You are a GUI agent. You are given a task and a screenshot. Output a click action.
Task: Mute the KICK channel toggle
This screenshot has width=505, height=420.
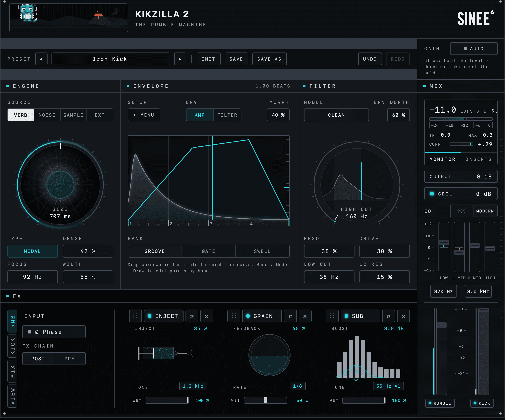click(482, 403)
